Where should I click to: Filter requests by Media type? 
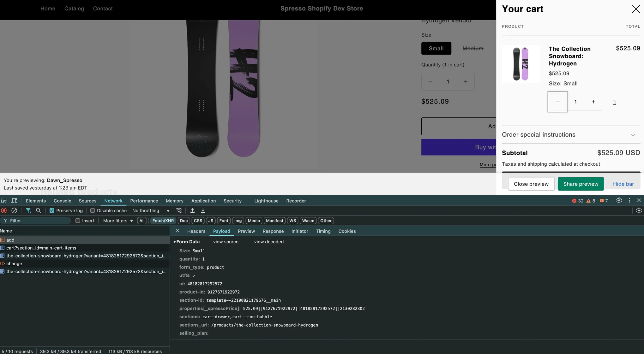[x=254, y=221]
